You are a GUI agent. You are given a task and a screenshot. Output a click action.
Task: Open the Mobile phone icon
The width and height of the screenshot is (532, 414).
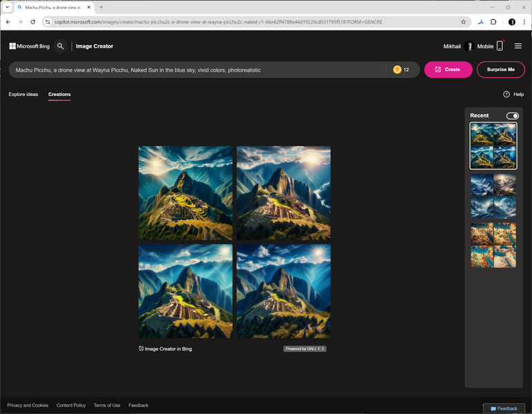(500, 46)
